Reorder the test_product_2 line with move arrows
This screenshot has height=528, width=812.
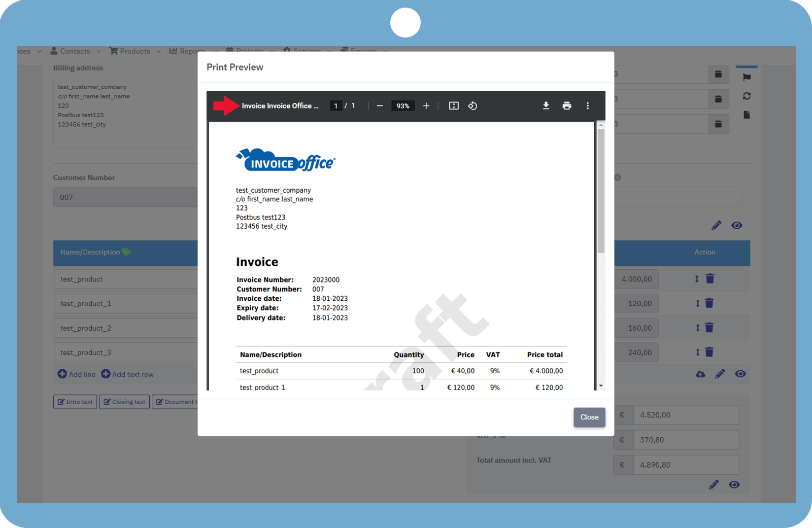(697, 327)
